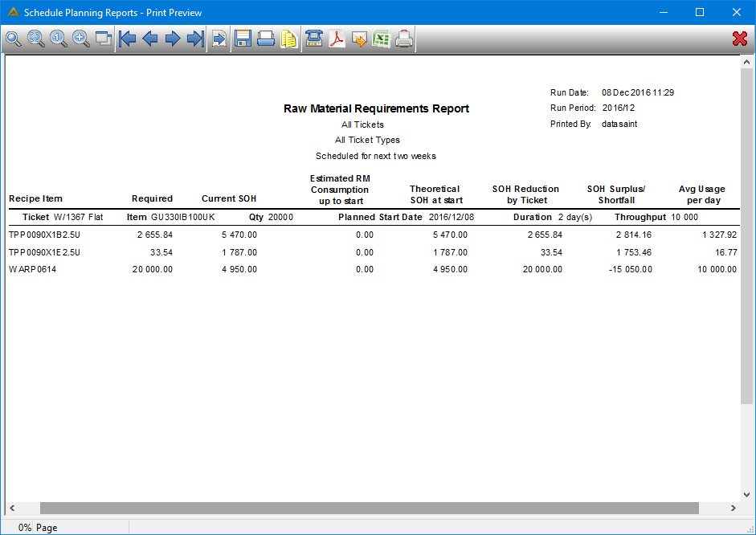Viewport: 756px width, 535px height.
Task: Click the go-to-page document arrow icon
Action: pyautogui.click(x=219, y=39)
